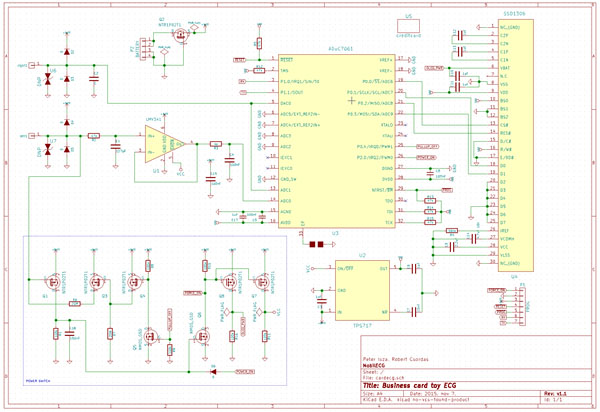Click the Q1 MOSFET symbol in power switch
600x412 pixels.
(x=52, y=282)
